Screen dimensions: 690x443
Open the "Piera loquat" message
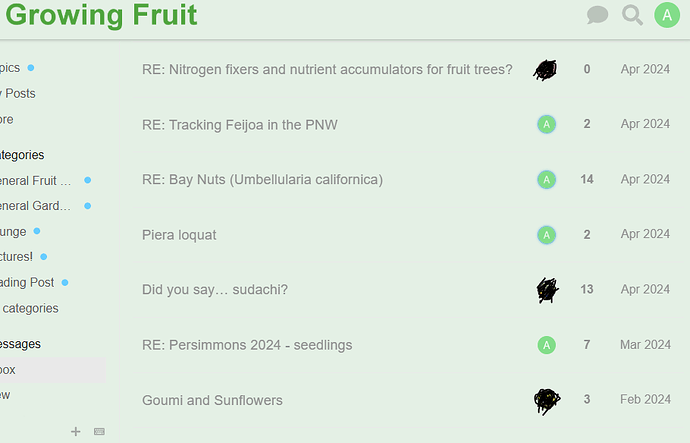pyautogui.click(x=179, y=235)
